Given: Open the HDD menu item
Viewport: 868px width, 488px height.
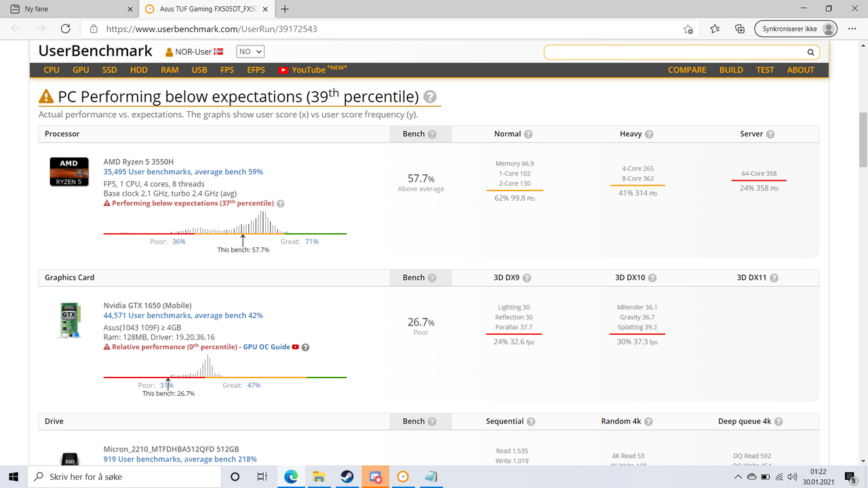Looking at the screenshot, I should tap(139, 70).
